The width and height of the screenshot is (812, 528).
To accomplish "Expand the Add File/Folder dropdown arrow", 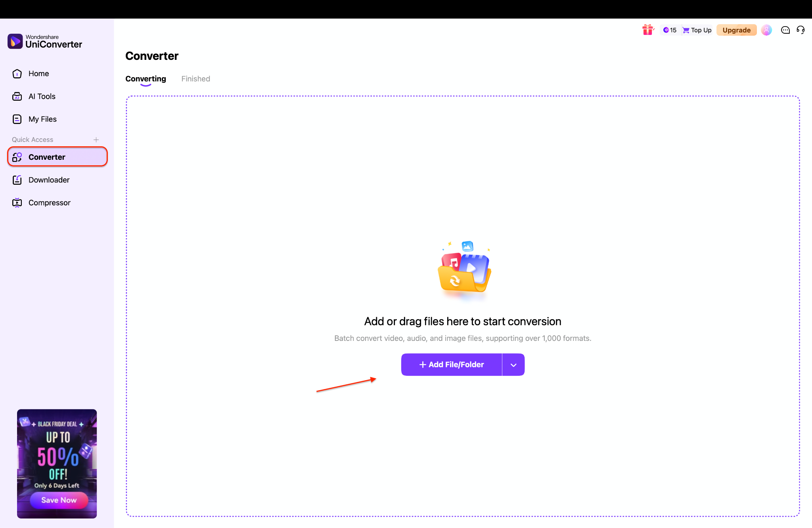I will [x=513, y=364].
